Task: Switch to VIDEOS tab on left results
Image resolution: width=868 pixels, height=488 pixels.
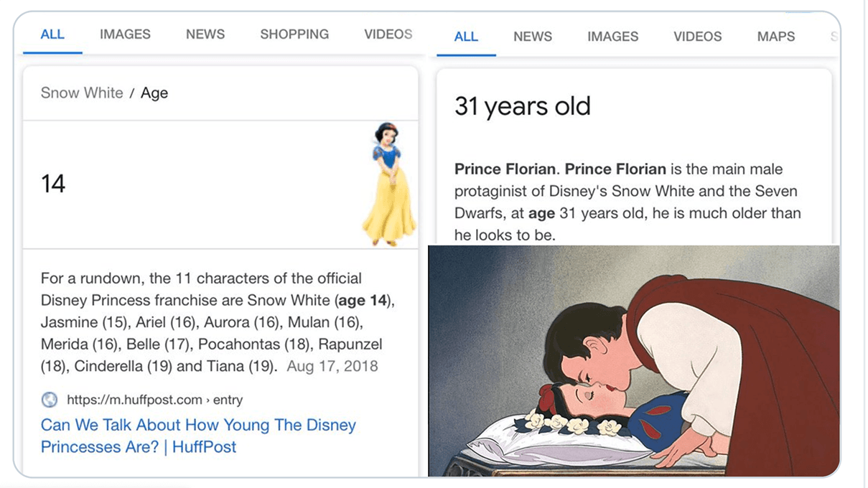Action: point(387,34)
